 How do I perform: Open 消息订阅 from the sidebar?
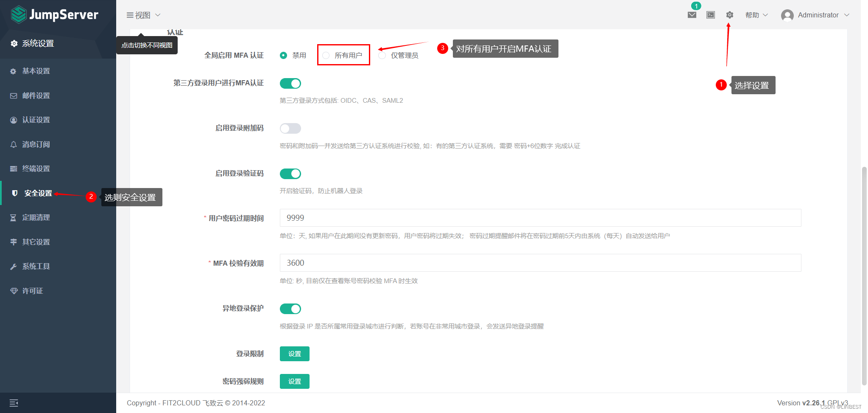tap(36, 144)
